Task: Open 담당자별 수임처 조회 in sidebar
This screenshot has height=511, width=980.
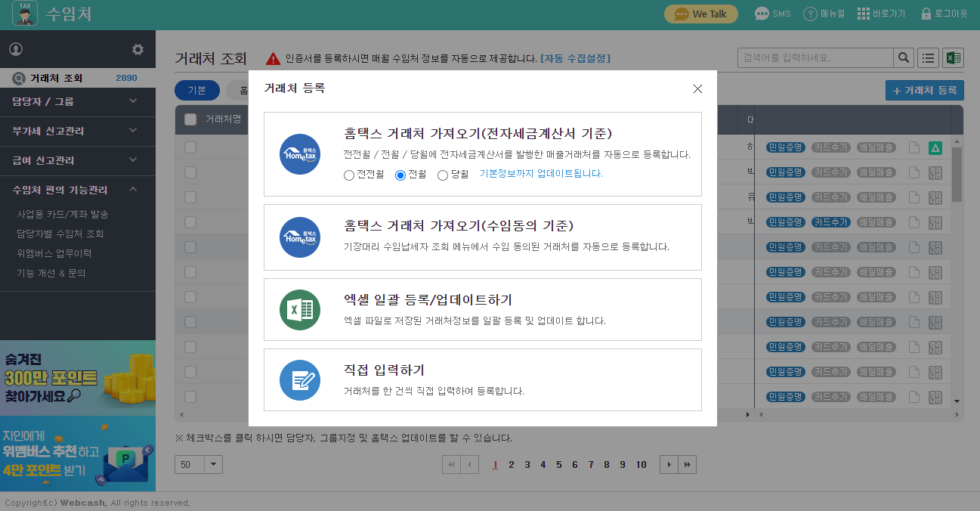Action: (x=60, y=234)
